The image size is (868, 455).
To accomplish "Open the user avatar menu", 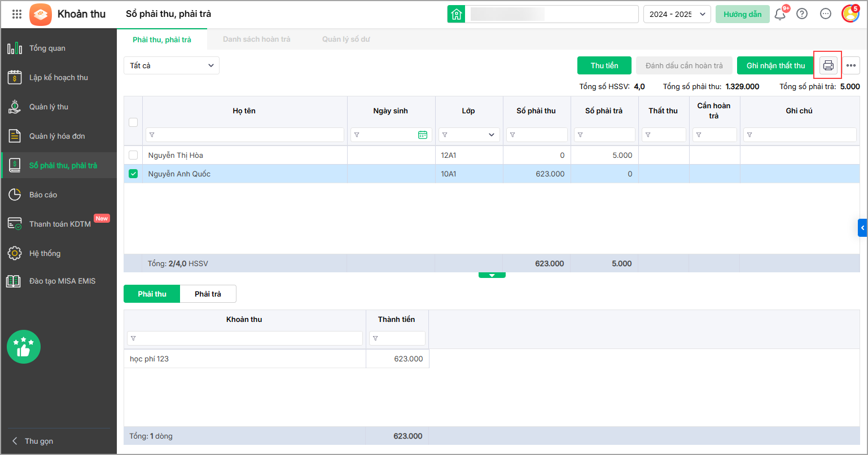I will click(x=851, y=14).
